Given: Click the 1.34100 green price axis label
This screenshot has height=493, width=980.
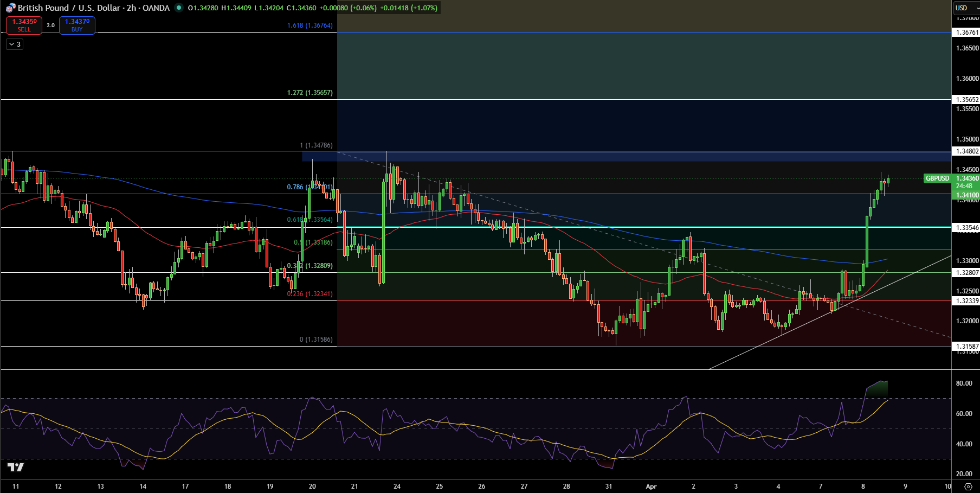Looking at the screenshot, I should [966, 195].
